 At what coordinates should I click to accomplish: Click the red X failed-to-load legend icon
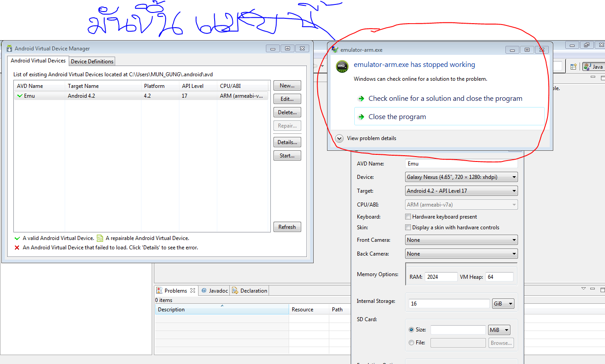click(17, 248)
